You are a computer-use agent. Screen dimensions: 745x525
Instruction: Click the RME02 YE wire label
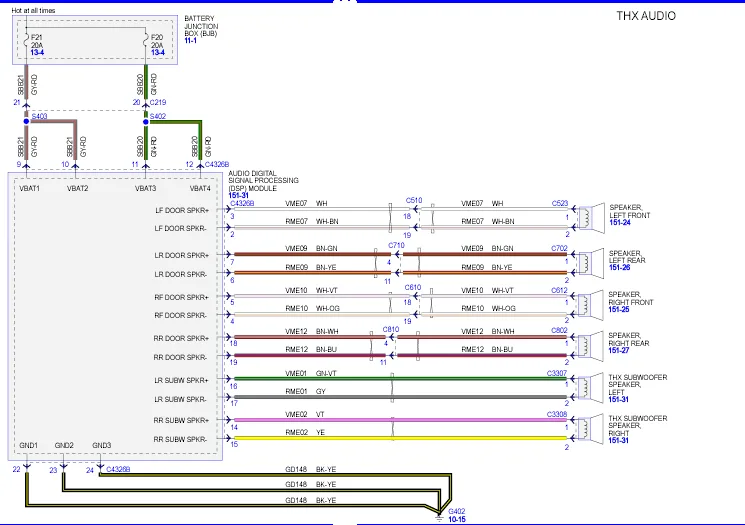point(305,432)
